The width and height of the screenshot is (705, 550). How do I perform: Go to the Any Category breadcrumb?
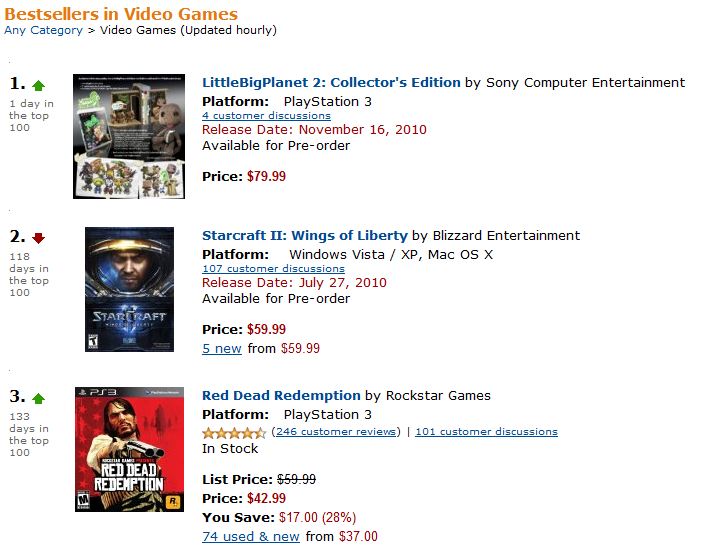tap(43, 30)
